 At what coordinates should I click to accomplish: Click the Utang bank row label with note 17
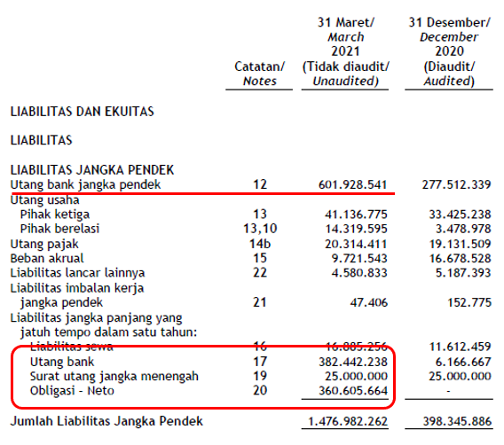[62, 362]
